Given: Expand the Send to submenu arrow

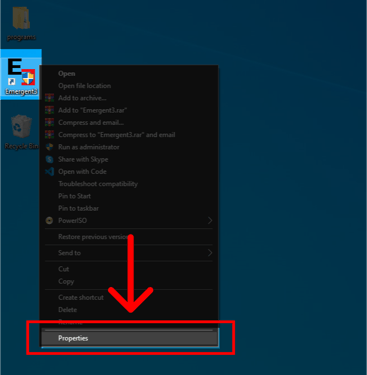Looking at the screenshot, I should tap(210, 253).
